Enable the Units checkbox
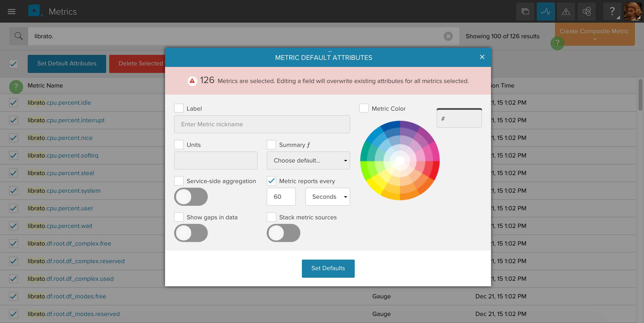Screen dimensions: 644x323 pos(179,144)
